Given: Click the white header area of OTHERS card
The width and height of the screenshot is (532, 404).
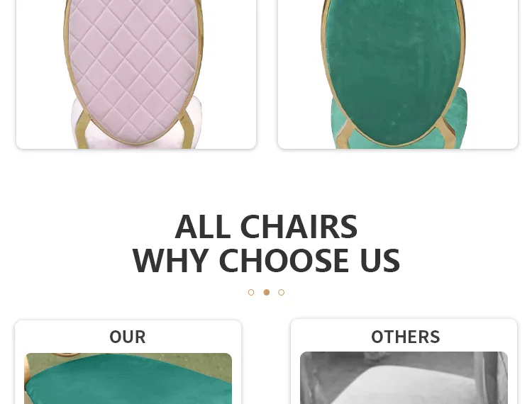Looking at the screenshot, I should [x=404, y=335].
